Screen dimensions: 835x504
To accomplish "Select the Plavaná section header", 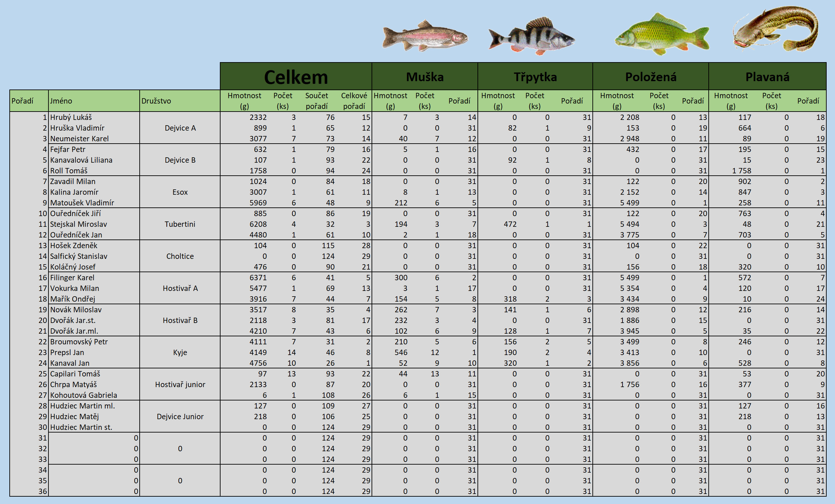I will coord(767,76).
